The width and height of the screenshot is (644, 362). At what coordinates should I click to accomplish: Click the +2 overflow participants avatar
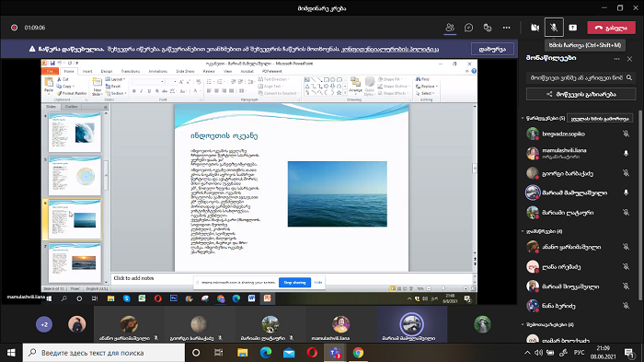[x=44, y=324]
